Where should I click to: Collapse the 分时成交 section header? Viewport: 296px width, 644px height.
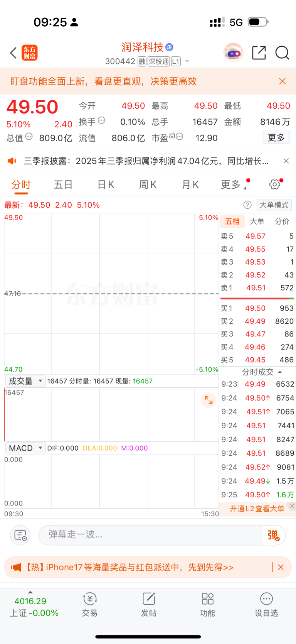tap(262, 372)
